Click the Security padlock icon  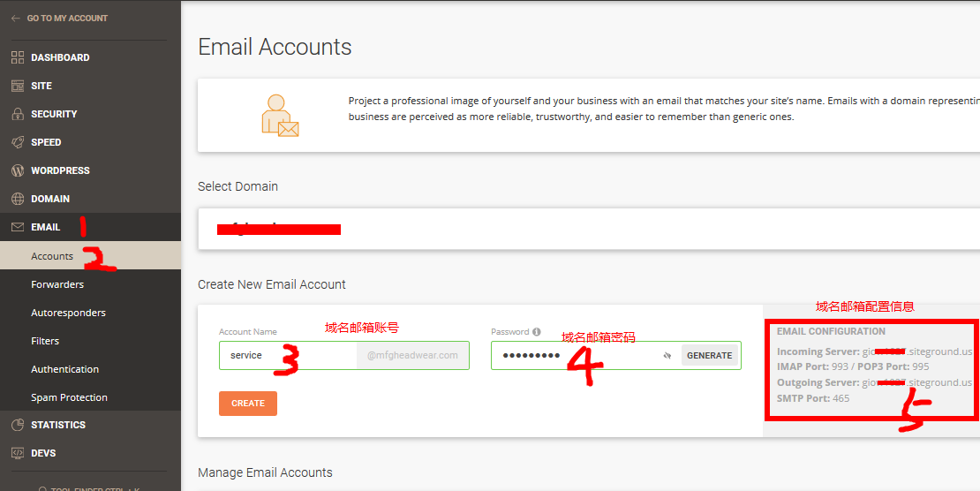tap(17, 114)
